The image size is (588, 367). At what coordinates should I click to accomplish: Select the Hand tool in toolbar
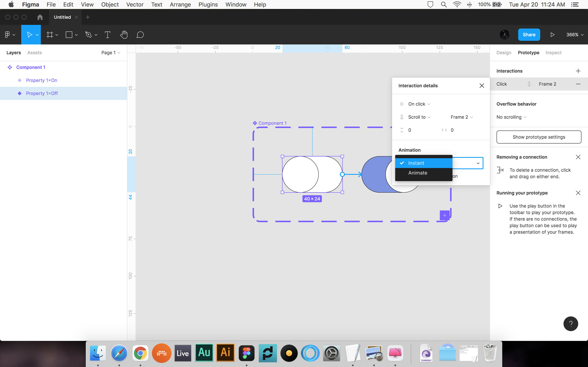pyautogui.click(x=124, y=35)
